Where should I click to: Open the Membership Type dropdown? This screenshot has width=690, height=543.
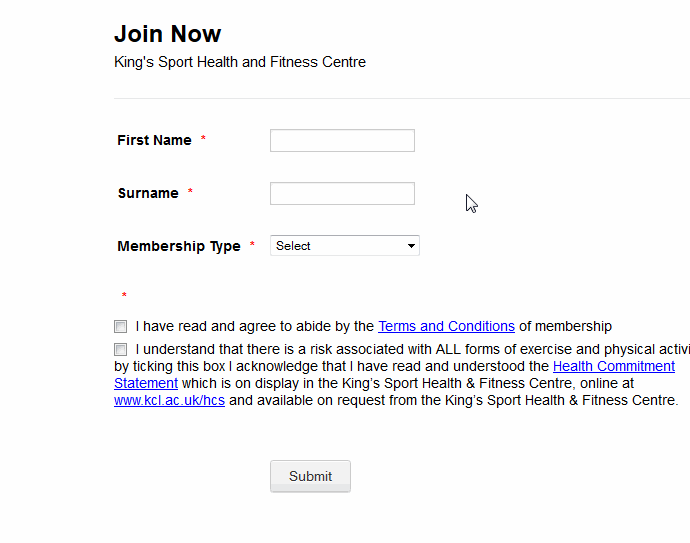click(344, 246)
